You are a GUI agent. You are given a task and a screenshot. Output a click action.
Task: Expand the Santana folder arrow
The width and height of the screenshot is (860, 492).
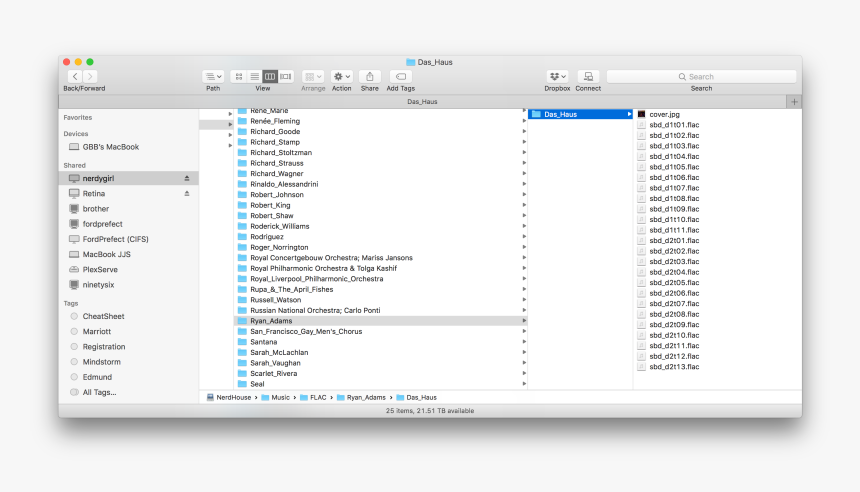(x=524, y=342)
